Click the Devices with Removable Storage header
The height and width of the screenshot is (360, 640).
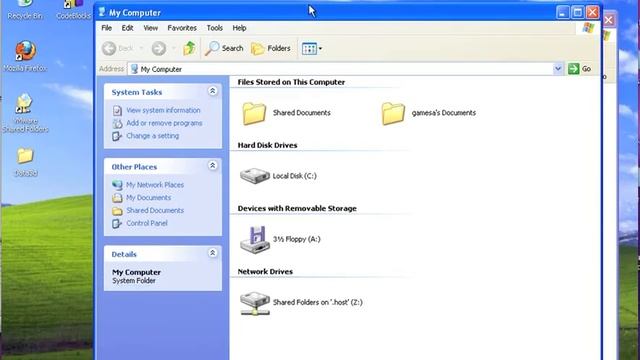tap(297, 208)
